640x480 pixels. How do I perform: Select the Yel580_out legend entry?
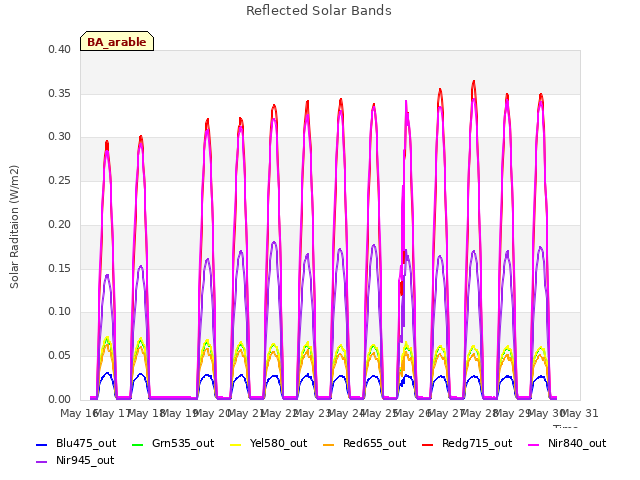pos(269,443)
